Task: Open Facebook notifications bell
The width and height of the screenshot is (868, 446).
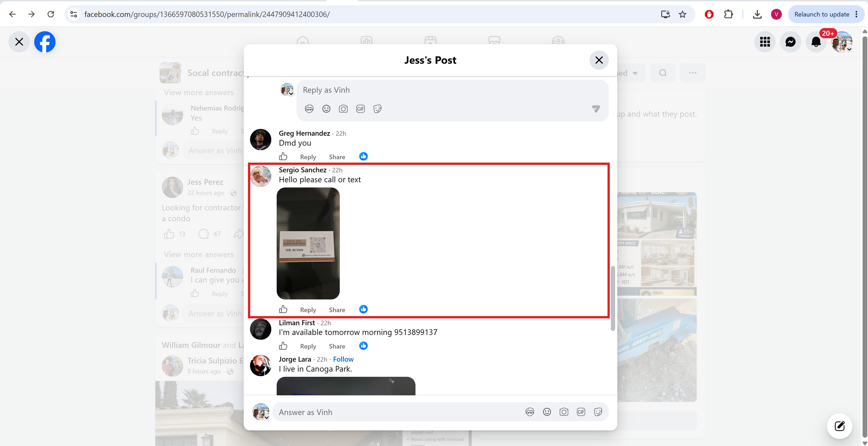Action: coord(816,42)
